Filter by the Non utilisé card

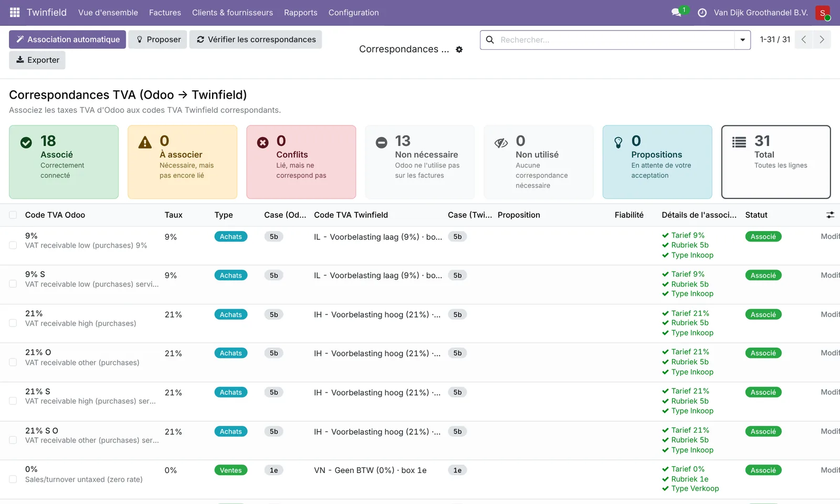click(538, 162)
